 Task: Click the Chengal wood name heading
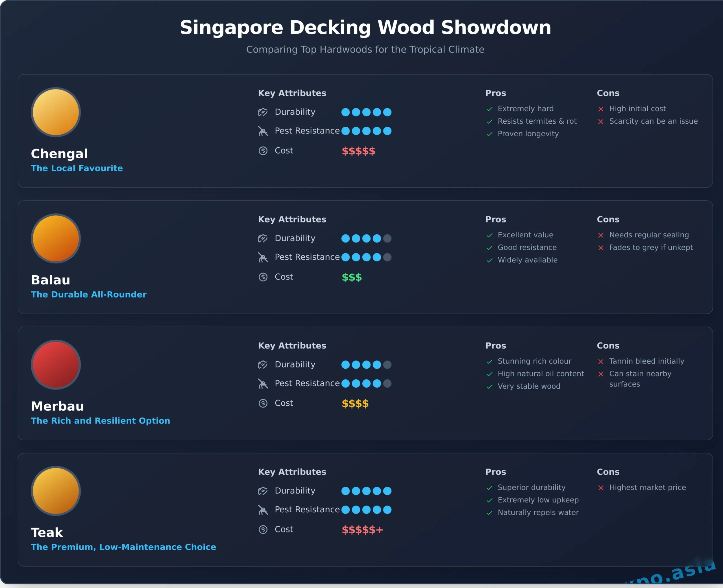coord(59,154)
